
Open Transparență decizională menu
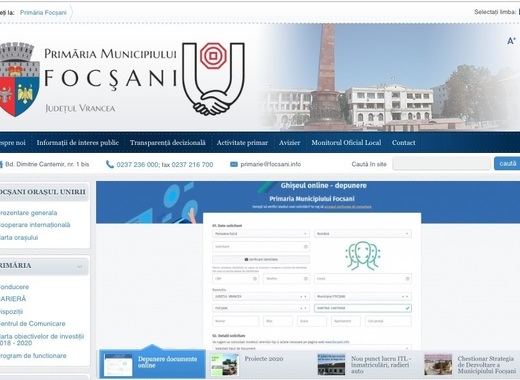[168, 143]
